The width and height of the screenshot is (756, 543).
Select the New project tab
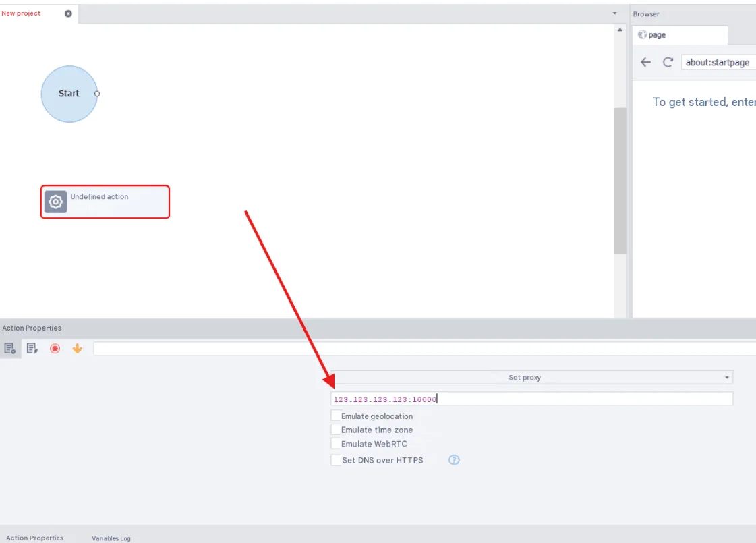click(x=38, y=13)
